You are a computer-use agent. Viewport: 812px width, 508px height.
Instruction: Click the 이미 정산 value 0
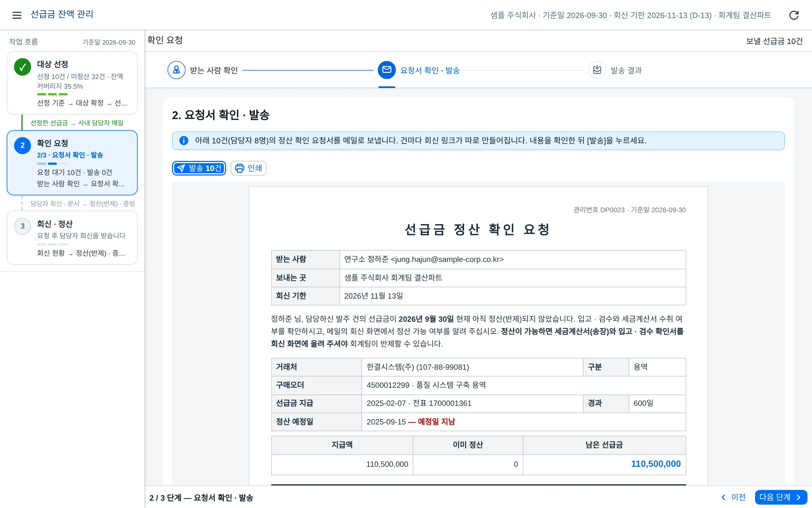click(x=515, y=464)
